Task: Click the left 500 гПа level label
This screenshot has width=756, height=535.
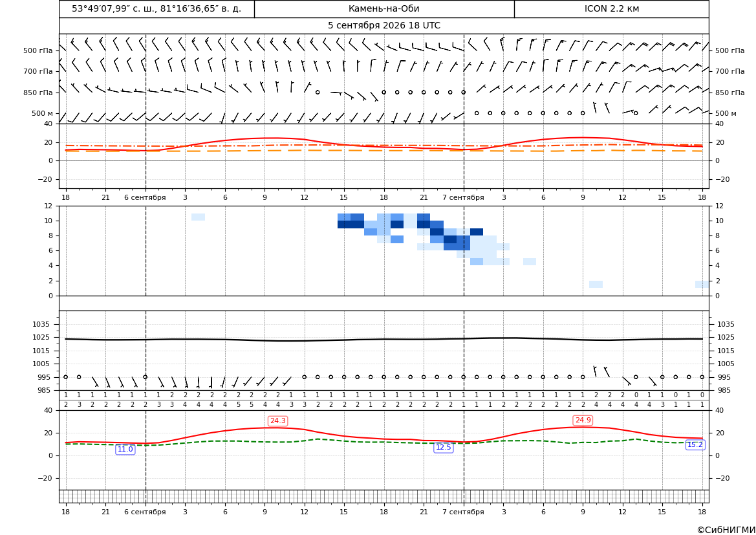Action: (x=38, y=50)
